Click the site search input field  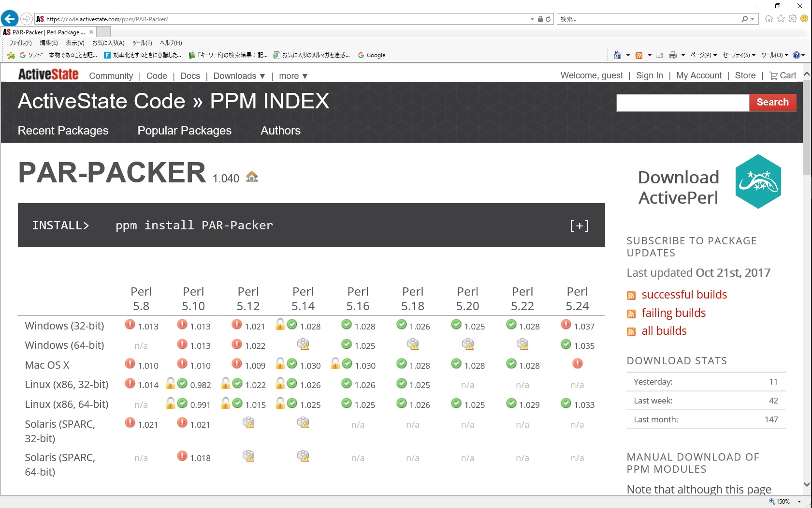(682, 103)
